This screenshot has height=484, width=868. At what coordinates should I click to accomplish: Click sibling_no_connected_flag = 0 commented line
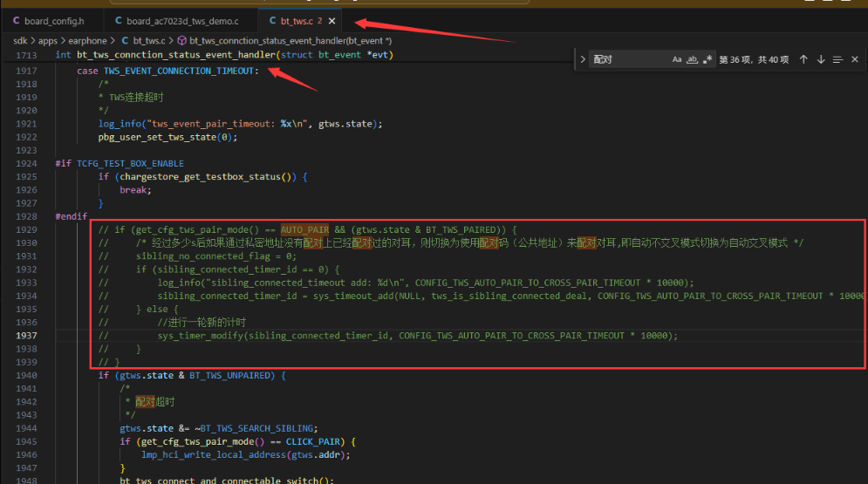point(215,256)
